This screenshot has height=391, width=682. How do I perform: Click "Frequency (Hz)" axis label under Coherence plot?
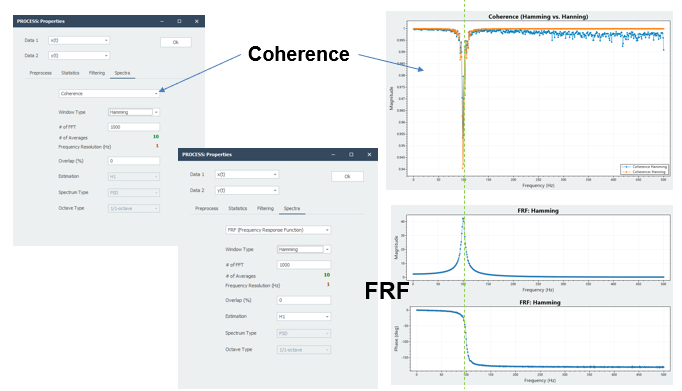tap(538, 185)
